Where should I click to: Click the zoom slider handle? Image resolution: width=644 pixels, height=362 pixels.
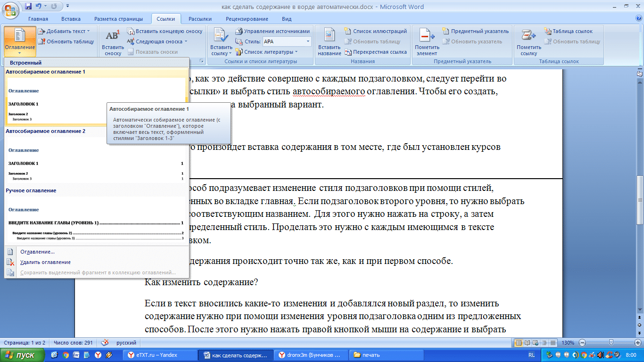pyautogui.click(x=611, y=343)
